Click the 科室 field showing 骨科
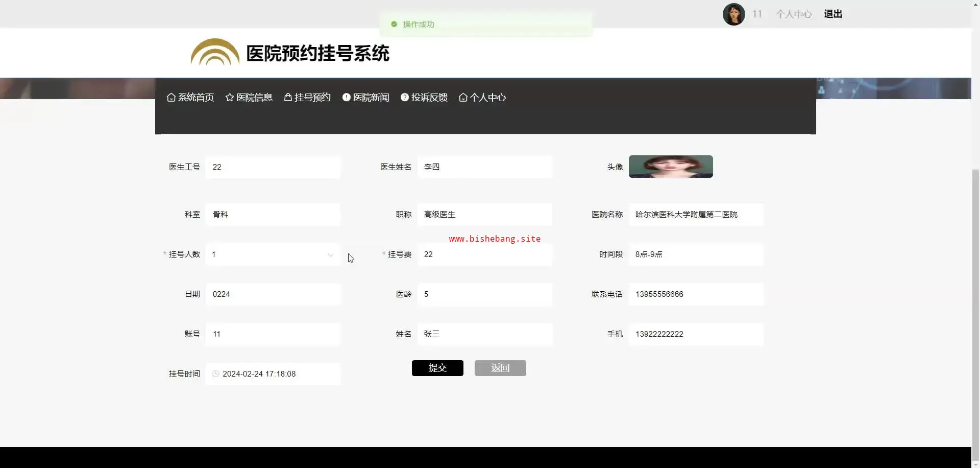 [273, 215]
